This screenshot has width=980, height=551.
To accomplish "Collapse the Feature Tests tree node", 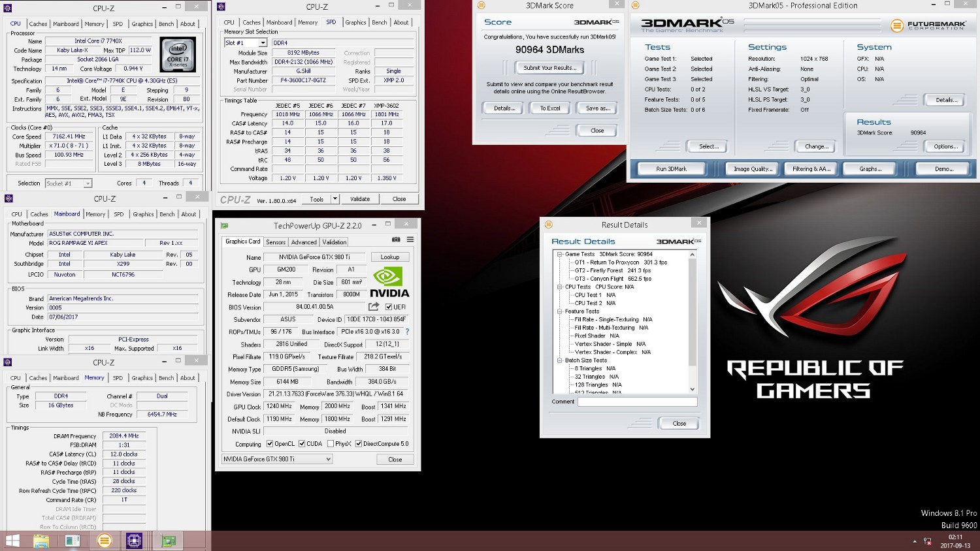I will [560, 311].
